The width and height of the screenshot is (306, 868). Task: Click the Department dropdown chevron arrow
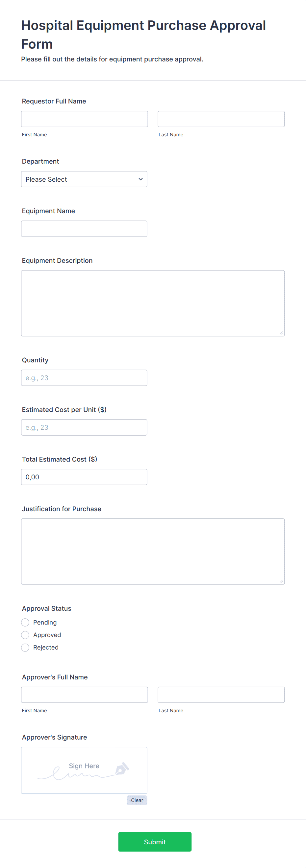tap(141, 179)
